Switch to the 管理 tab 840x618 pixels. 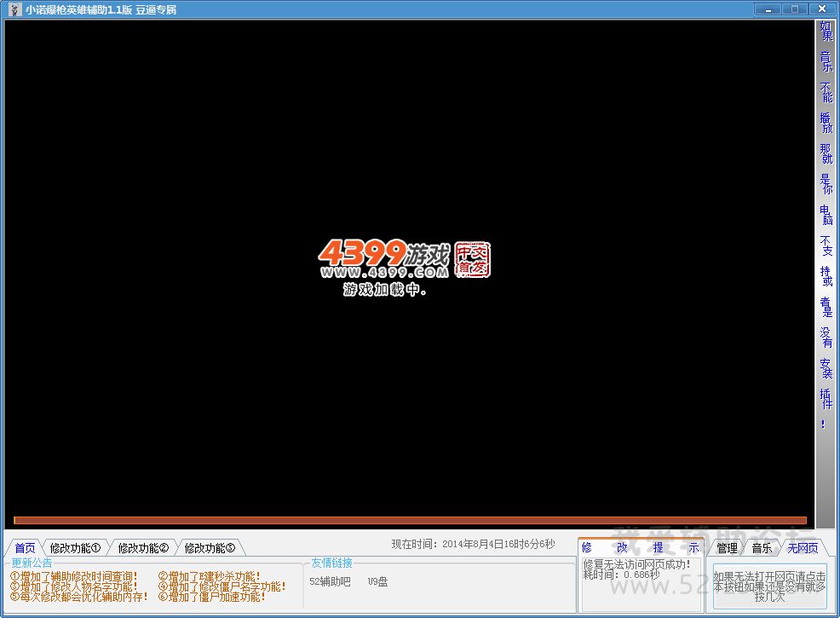(727, 548)
